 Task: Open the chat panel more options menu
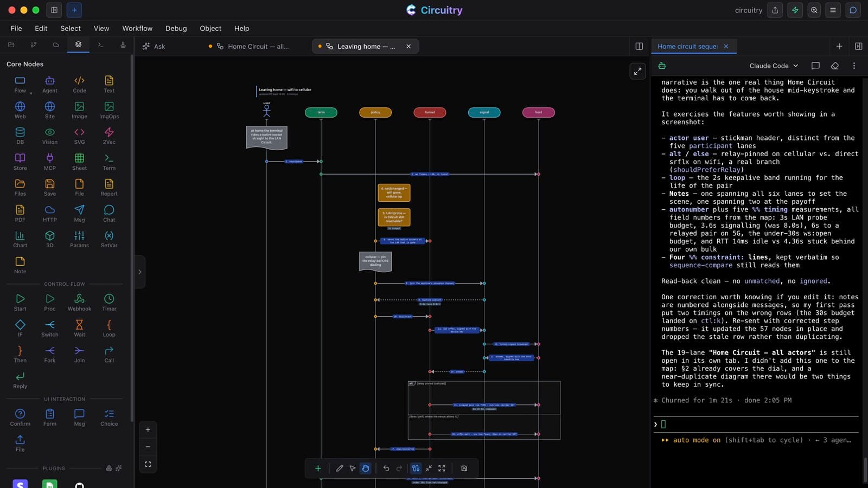[854, 66]
